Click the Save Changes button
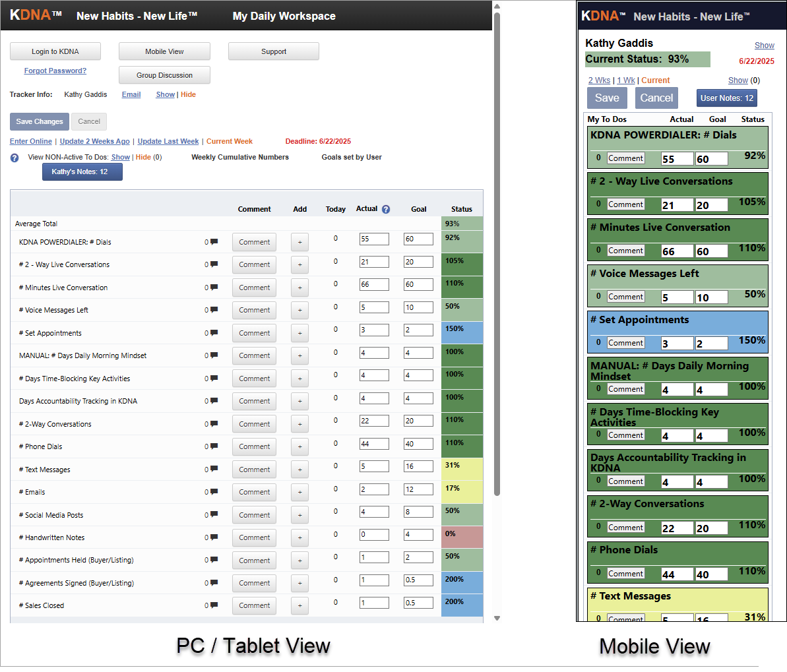This screenshot has width=787, height=672. point(40,121)
